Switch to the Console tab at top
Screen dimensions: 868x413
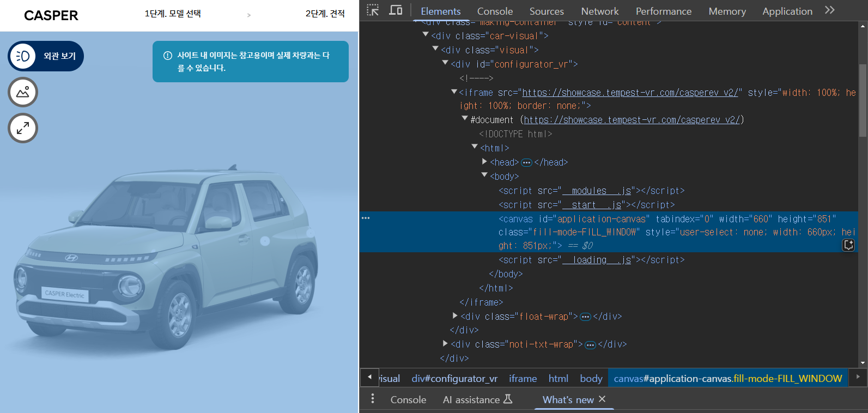coord(495,11)
